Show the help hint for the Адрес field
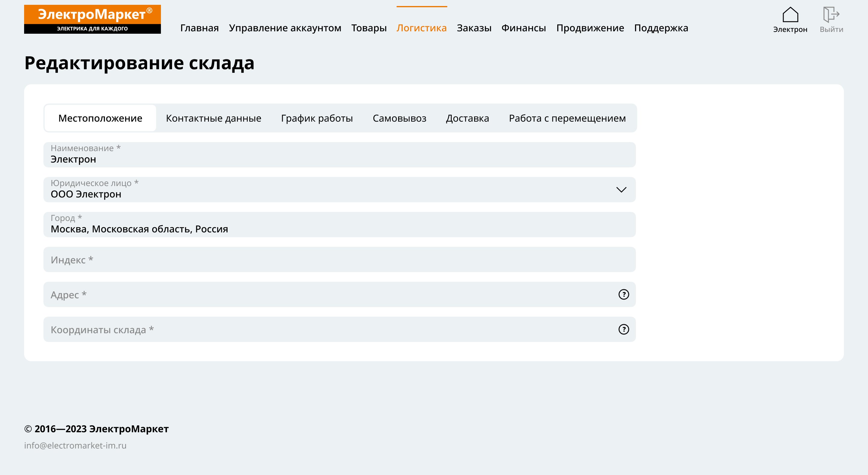 [x=624, y=295]
